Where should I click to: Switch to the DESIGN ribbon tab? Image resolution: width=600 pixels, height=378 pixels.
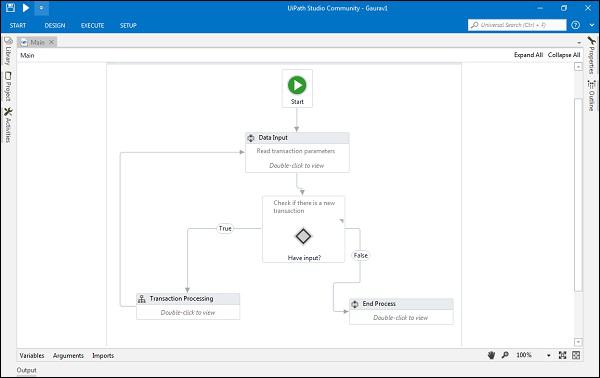[x=55, y=25]
